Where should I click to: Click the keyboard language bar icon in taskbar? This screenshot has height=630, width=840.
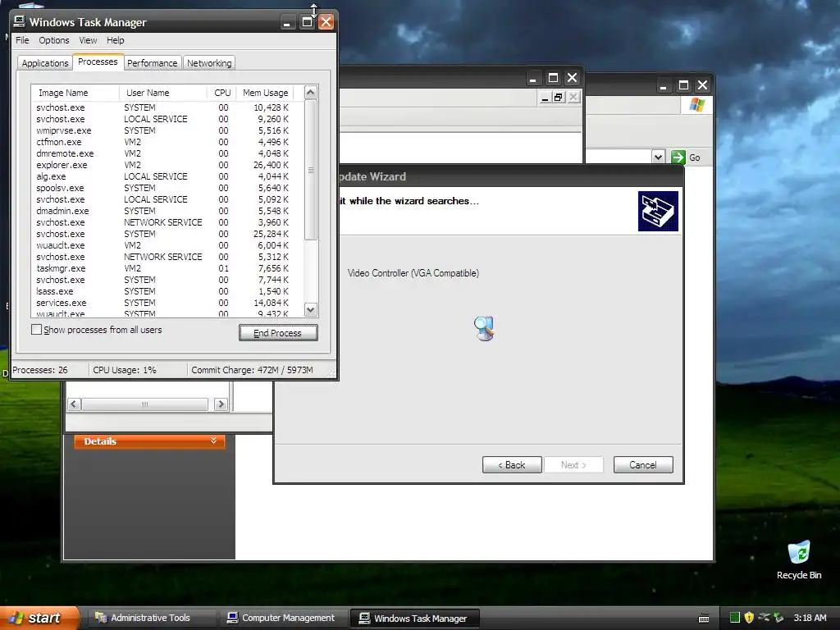[704, 619]
